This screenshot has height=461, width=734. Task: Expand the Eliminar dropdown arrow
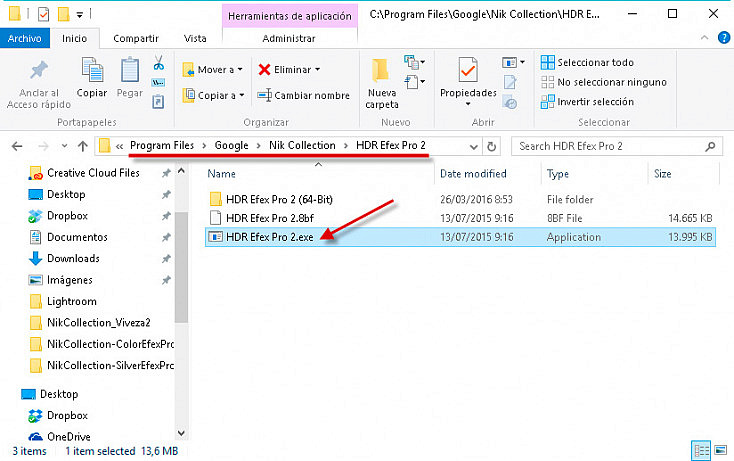click(318, 70)
